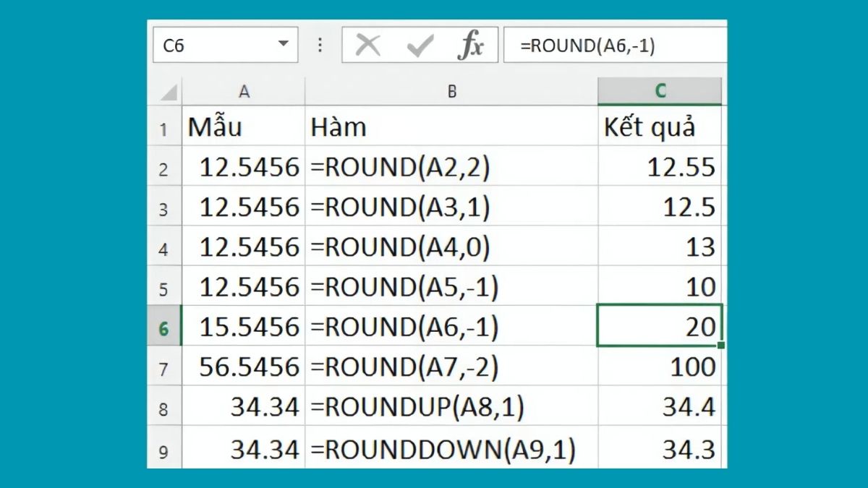Click the Select All corner triangle
The image size is (868, 488).
point(169,93)
